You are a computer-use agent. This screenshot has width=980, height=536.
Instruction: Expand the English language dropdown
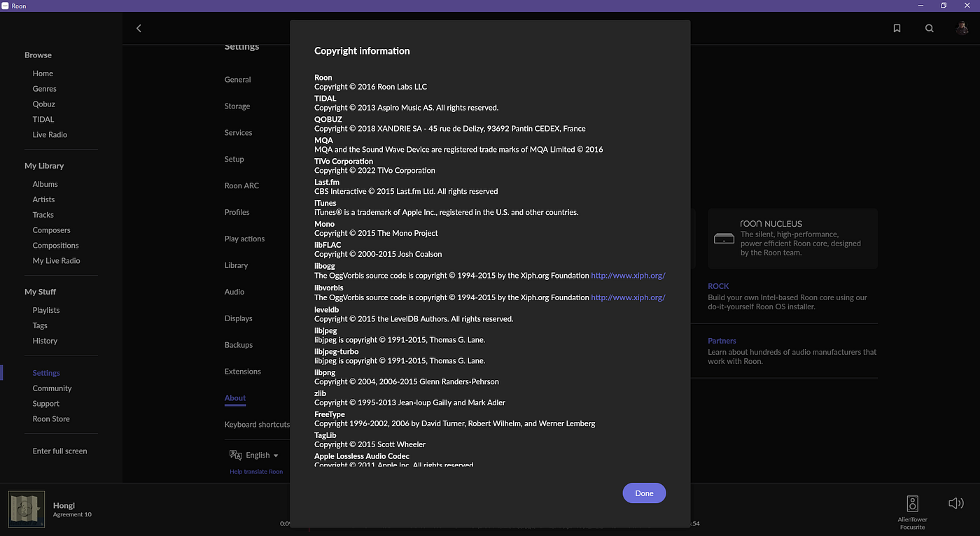coord(262,455)
